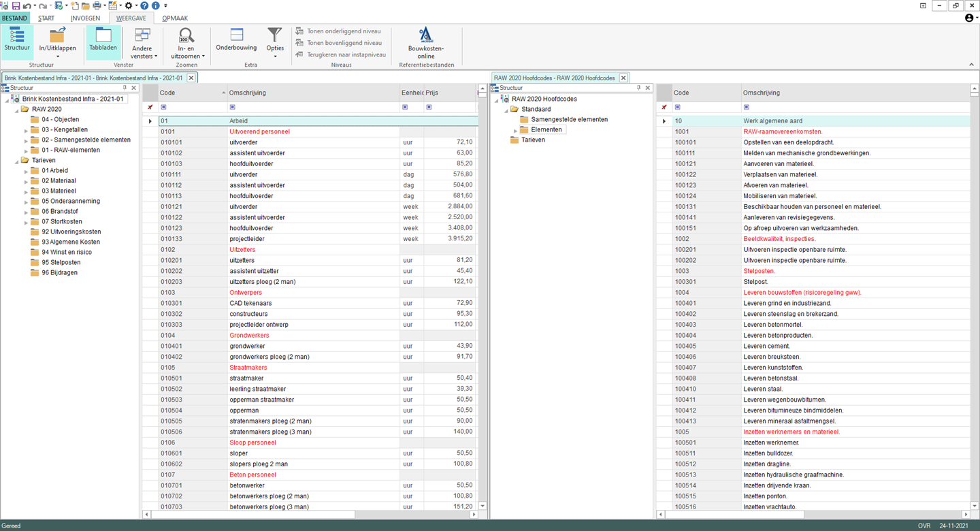
Task: Click red filter pin icon in left grid
Action: tap(150, 107)
